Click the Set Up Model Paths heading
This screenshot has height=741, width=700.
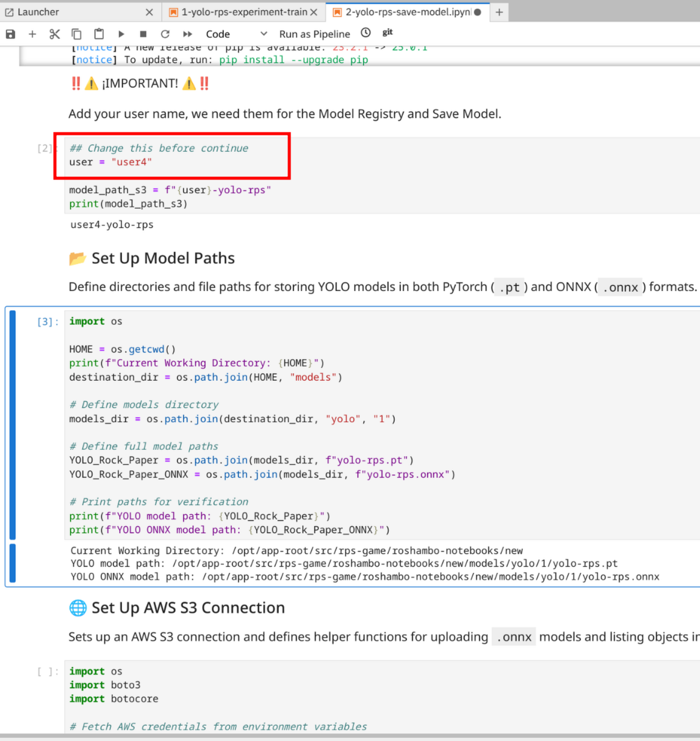point(163,258)
